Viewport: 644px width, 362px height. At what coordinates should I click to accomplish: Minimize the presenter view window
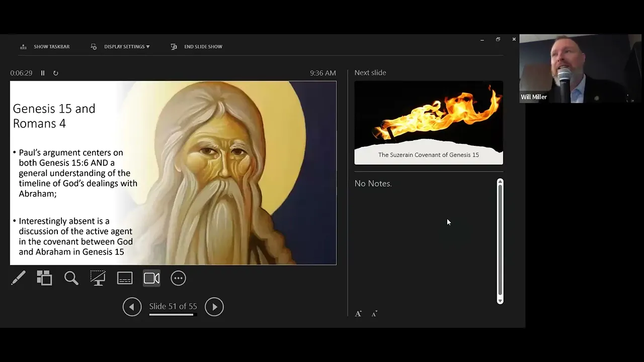482,39
